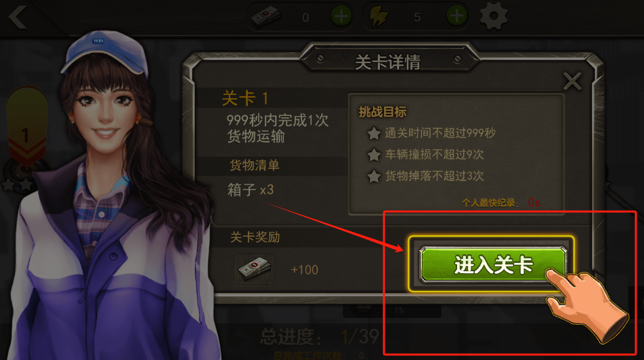Click the 关卡奖励 section header

tap(255, 237)
